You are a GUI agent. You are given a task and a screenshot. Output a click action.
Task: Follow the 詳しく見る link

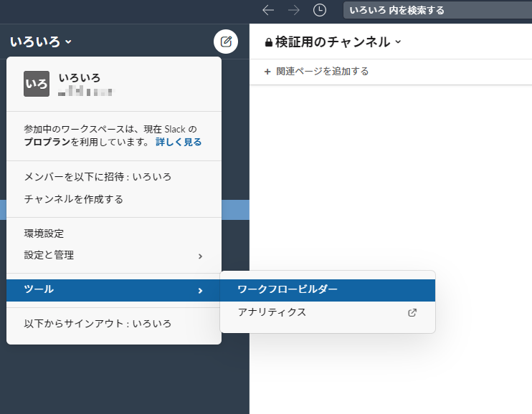(x=179, y=142)
